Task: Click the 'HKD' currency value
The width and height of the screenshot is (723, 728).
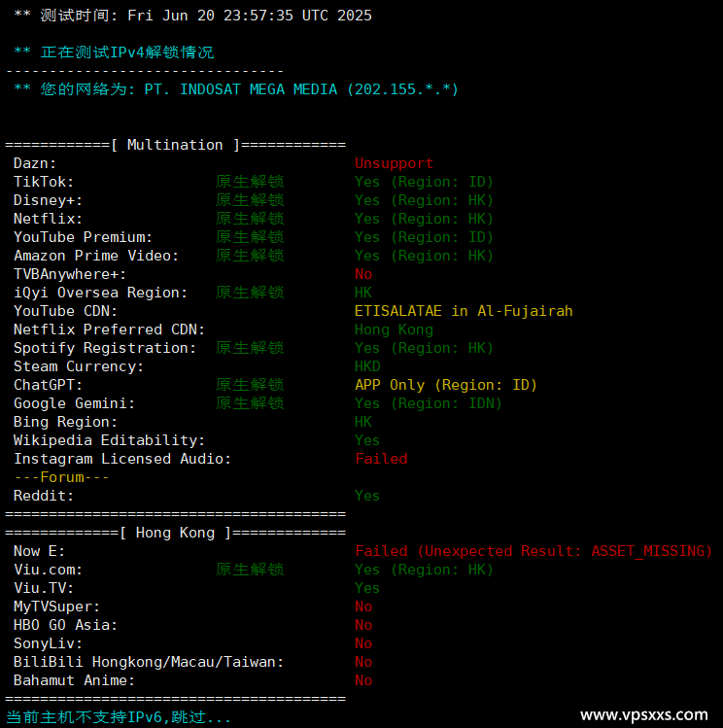Action: pos(367,366)
